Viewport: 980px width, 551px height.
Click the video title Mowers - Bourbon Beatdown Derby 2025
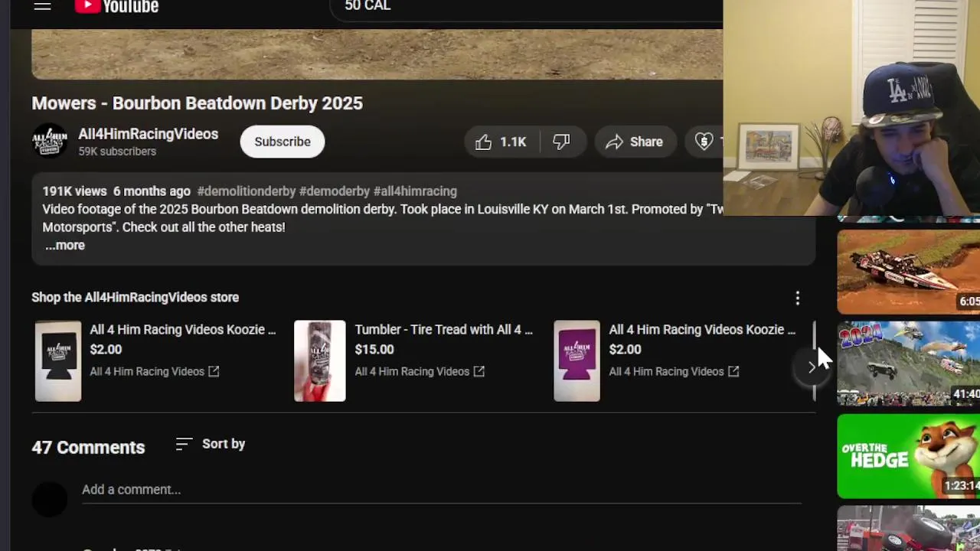pyautogui.click(x=197, y=103)
